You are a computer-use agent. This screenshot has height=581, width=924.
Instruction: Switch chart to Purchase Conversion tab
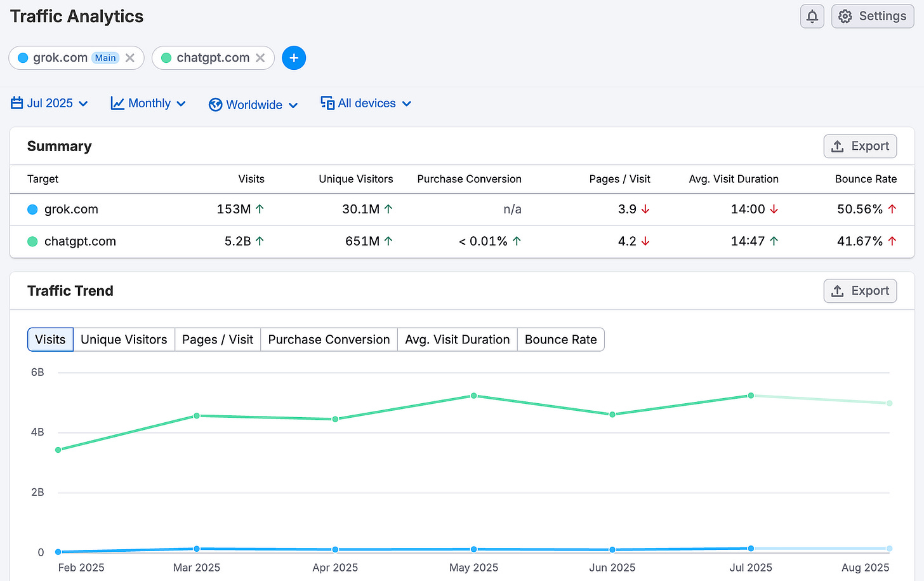[x=329, y=340]
